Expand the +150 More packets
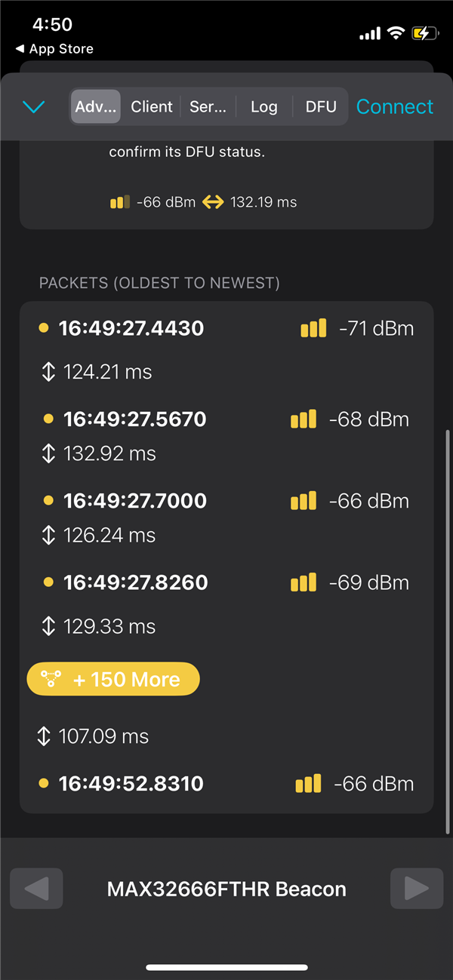 click(x=113, y=679)
